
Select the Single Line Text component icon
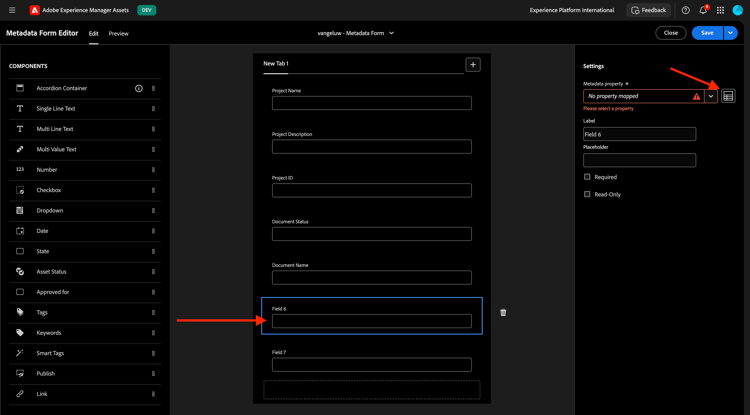[x=20, y=109]
